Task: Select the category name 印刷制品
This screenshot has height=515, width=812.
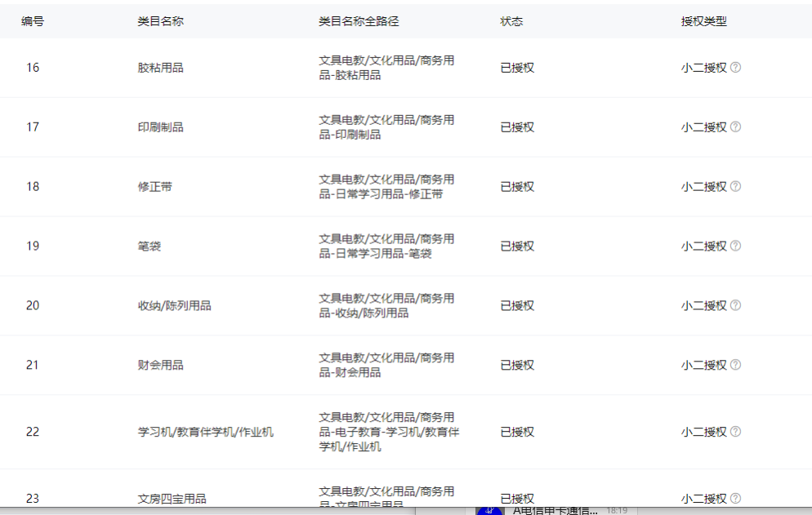Action: (161, 127)
